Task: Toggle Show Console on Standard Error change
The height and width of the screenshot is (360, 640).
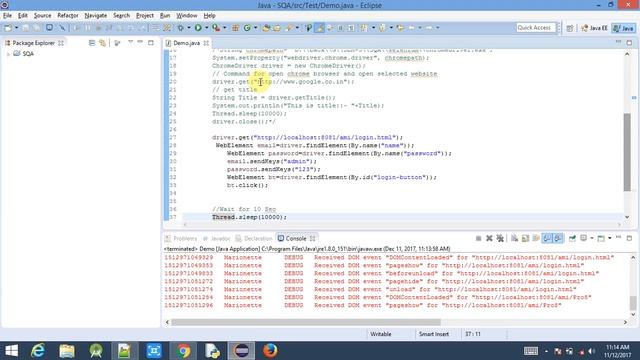Action: [x=558, y=238]
